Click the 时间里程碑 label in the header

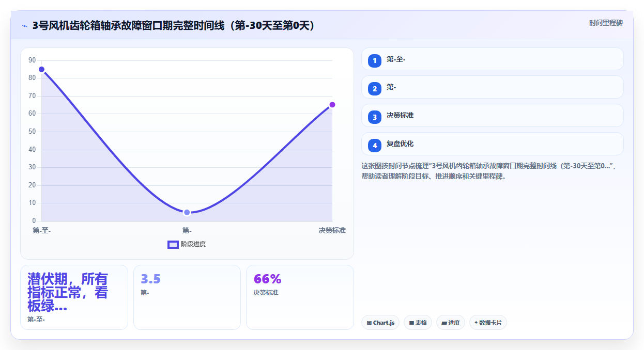606,23
